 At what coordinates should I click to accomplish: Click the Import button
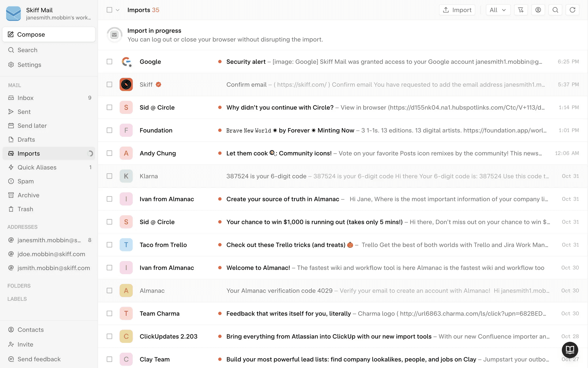coord(457,10)
